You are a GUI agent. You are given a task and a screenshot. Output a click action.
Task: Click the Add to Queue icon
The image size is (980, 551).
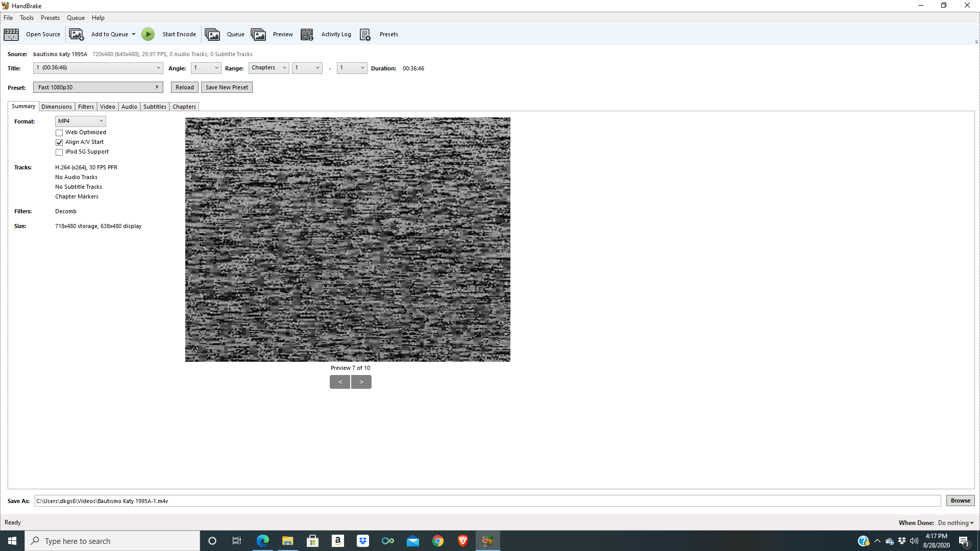pos(77,34)
